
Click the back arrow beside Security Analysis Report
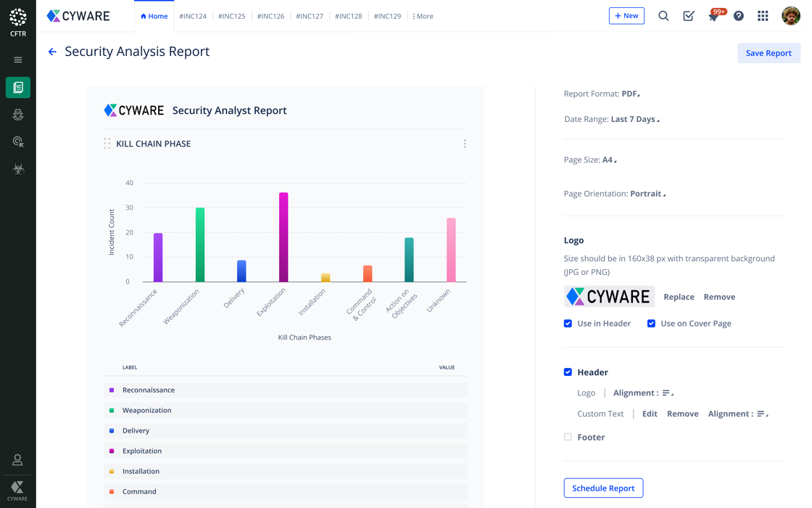pos(52,52)
